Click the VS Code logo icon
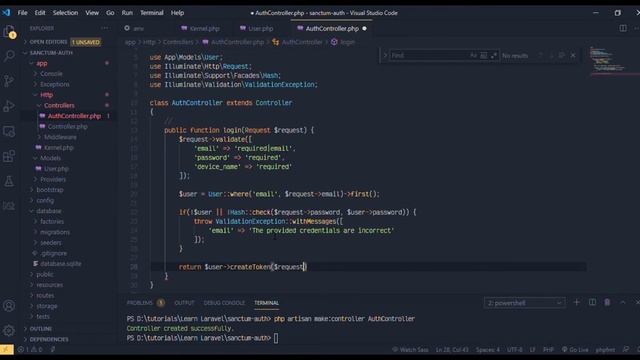640x360 pixels. point(6,13)
